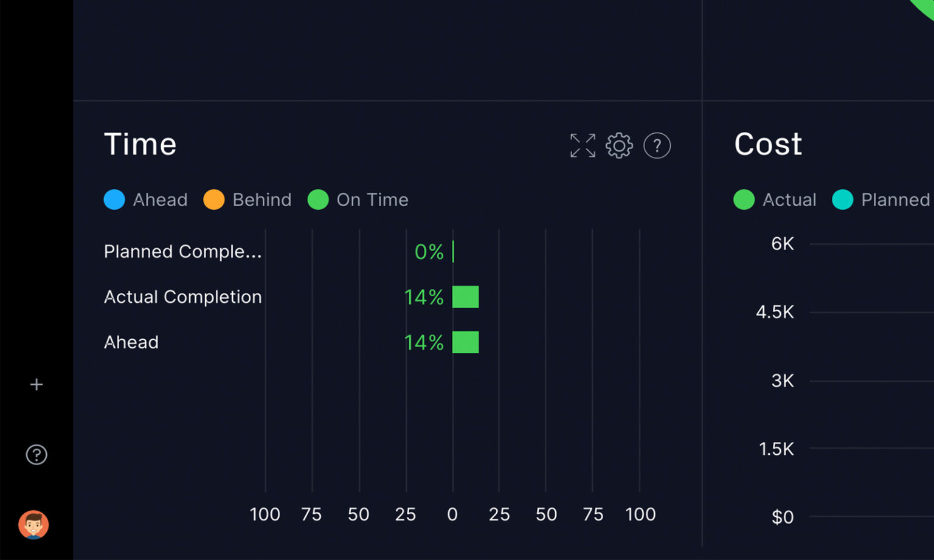
Task: Toggle the Actual series on the Cost chart
Action: pos(775,199)
